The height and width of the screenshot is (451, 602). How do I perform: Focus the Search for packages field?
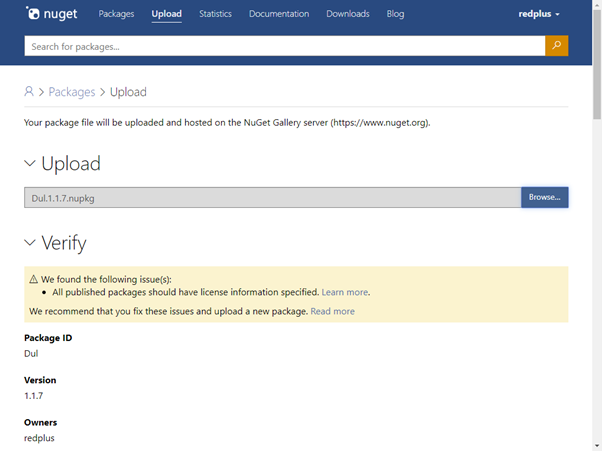pyautogui.click(x=284, y=46)
